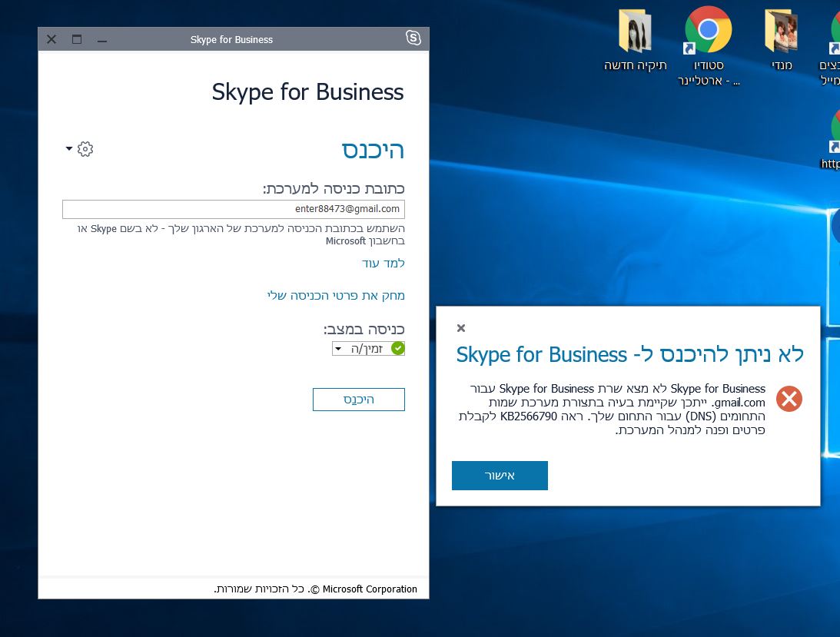The height and width of the screenshot is (637, 840).
Task: Close the sign-in error dialog with X
Action: 460,328
